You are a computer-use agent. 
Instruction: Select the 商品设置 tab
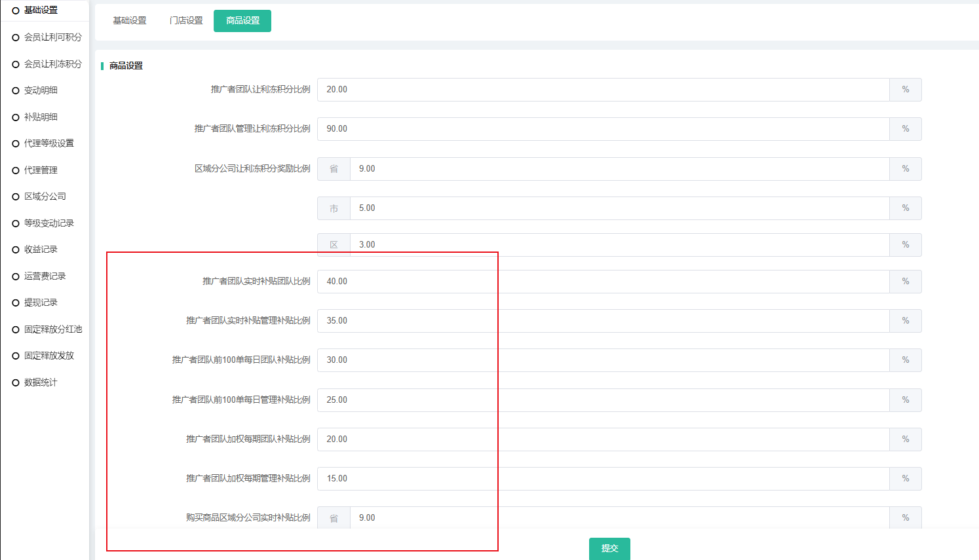(242, 21)
